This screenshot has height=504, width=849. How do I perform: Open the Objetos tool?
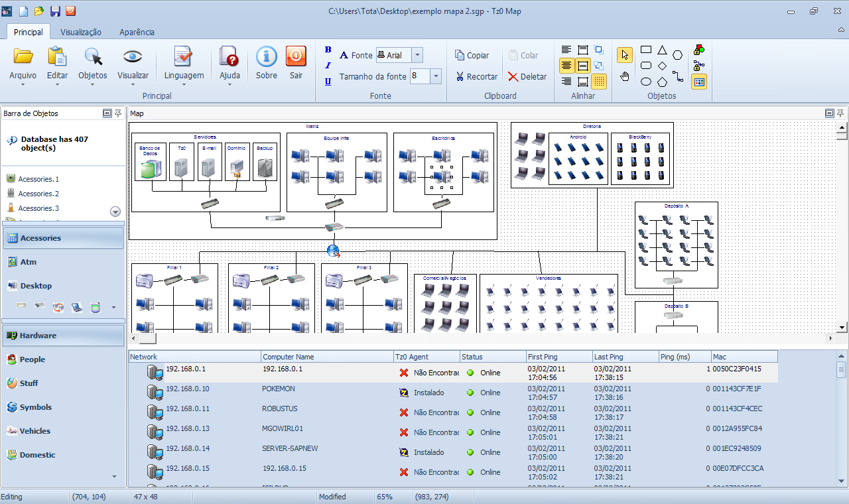click(92, 63)
